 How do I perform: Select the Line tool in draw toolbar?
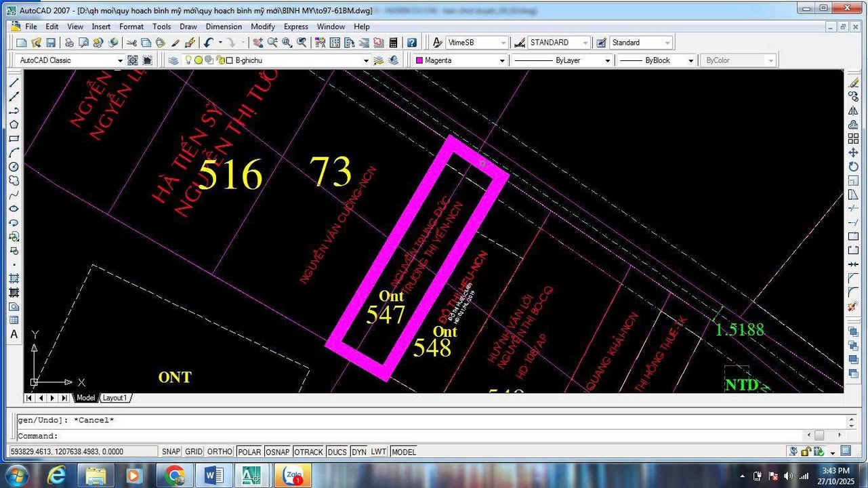point(14,82)
